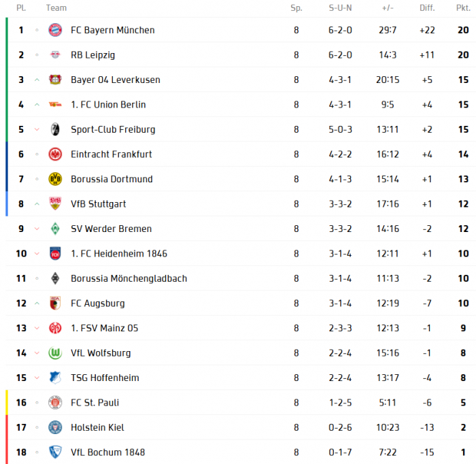Open the VfB Stuttgart team link
The width and height of the screenshot is (476, 464).
(x=98, y=204)
